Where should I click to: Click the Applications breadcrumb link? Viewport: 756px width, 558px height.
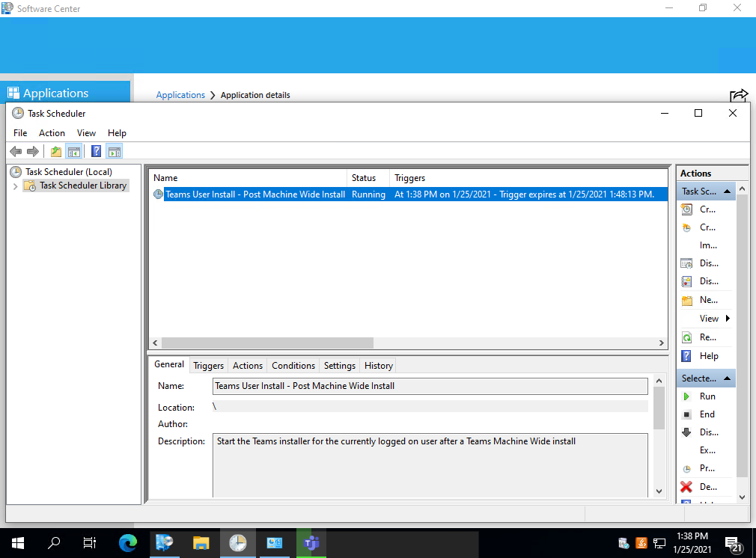tap(180, 95)
